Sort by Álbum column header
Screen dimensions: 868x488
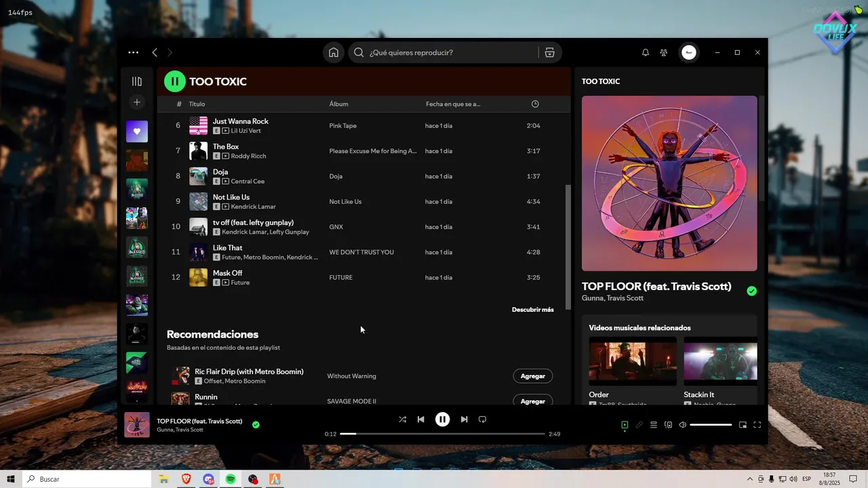tap(338, 104)
